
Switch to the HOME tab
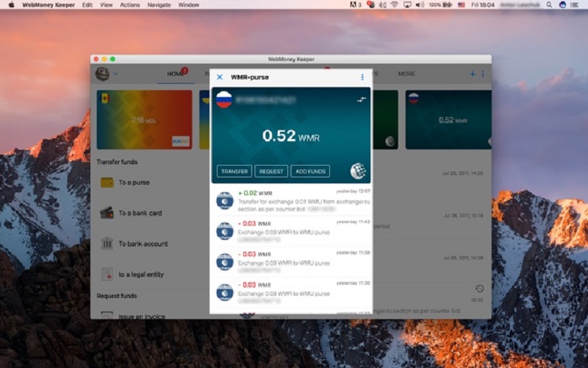click(176, 74)
